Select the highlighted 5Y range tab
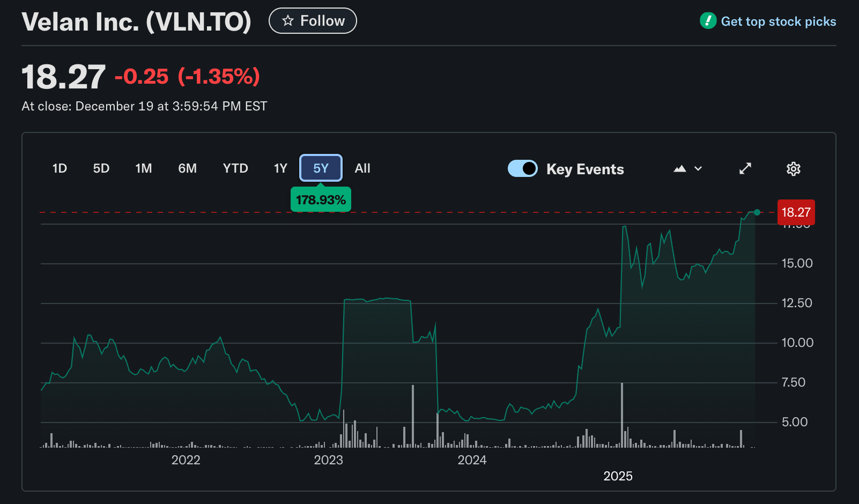The height and width of the screenshot is (504, 859). (321, 168)
